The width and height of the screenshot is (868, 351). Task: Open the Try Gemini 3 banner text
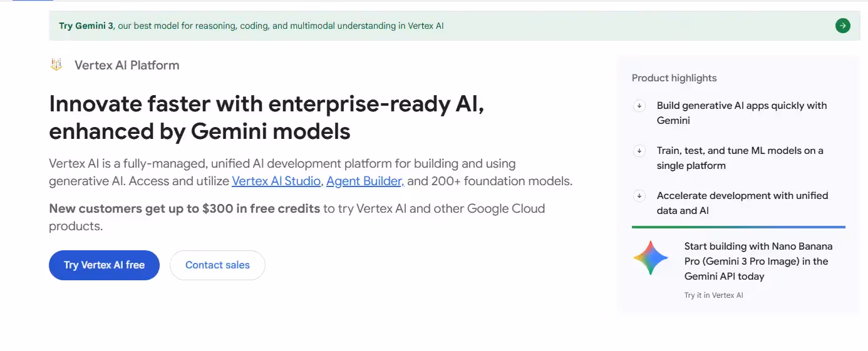(x=251, y=26)
